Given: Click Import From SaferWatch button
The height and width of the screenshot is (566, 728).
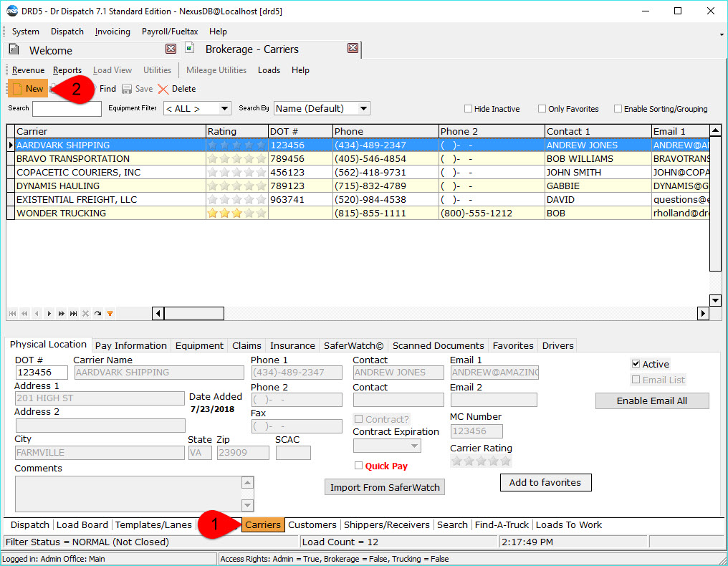Looking at the screenshot, I should pyautogui.click(x=385, y=487).
